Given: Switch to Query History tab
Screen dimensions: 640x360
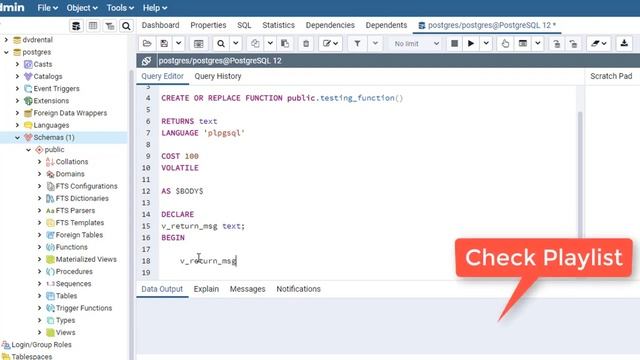Looking at the screenshot, I should [218, 76].
